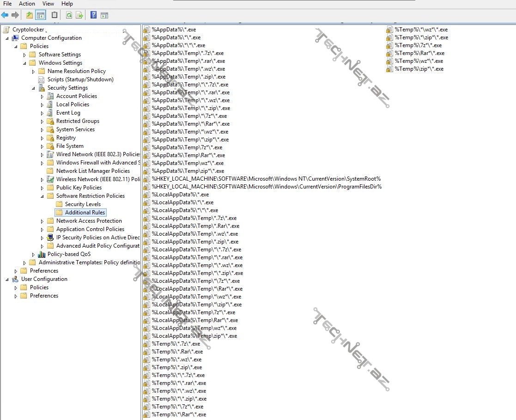Click the Export List toolbar icon
This screenshot has width=516, height=420.
[x=79, y=15]
